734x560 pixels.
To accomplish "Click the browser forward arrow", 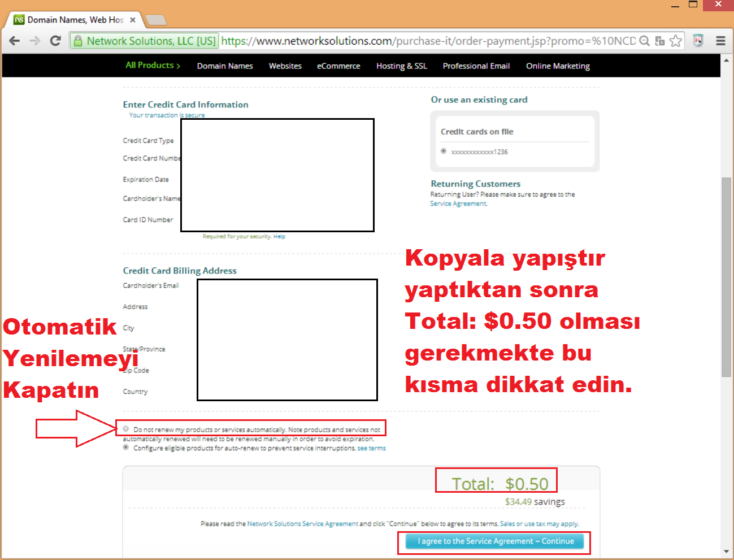I will tap(35, 41).
